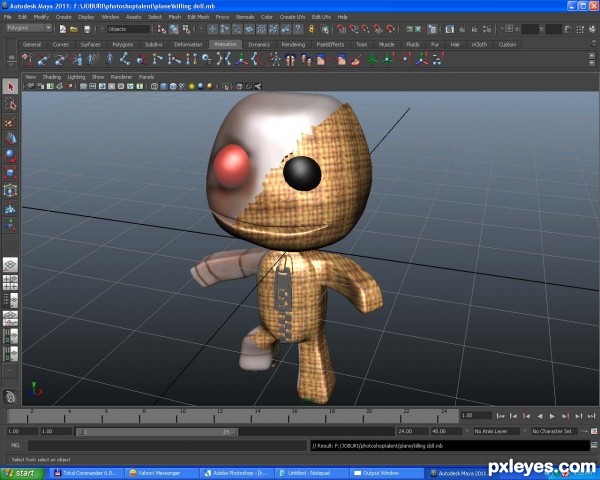
Task: Click playback end time field 24.00
Action: 412,431
